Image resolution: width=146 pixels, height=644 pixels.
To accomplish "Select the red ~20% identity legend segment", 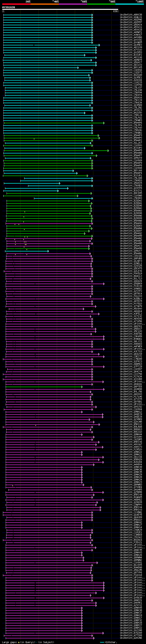I will (16, 4).
